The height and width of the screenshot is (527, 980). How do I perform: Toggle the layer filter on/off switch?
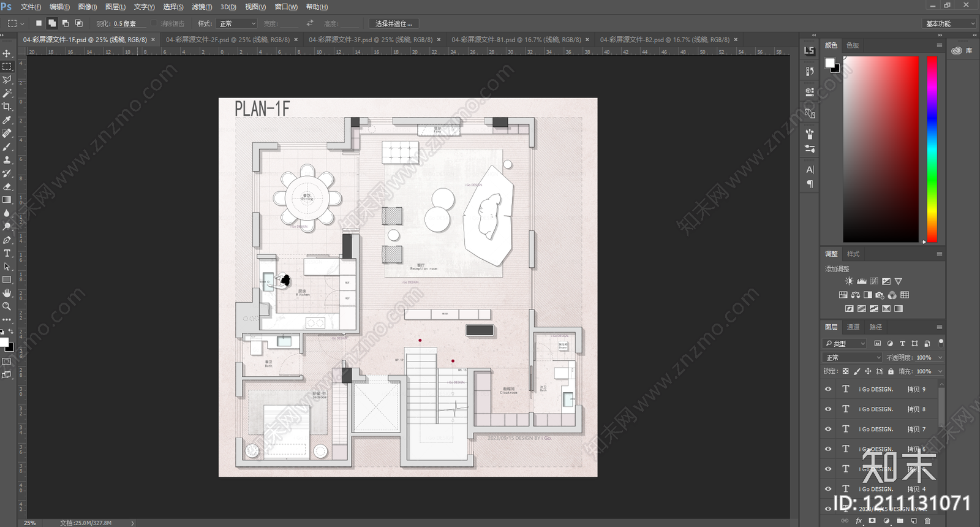click(941, 342)
